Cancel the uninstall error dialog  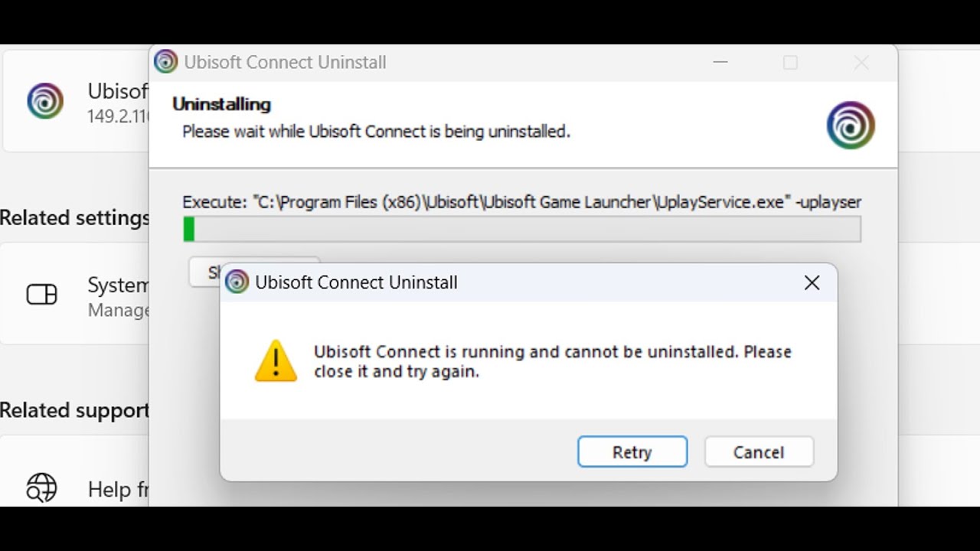(759, 452)
